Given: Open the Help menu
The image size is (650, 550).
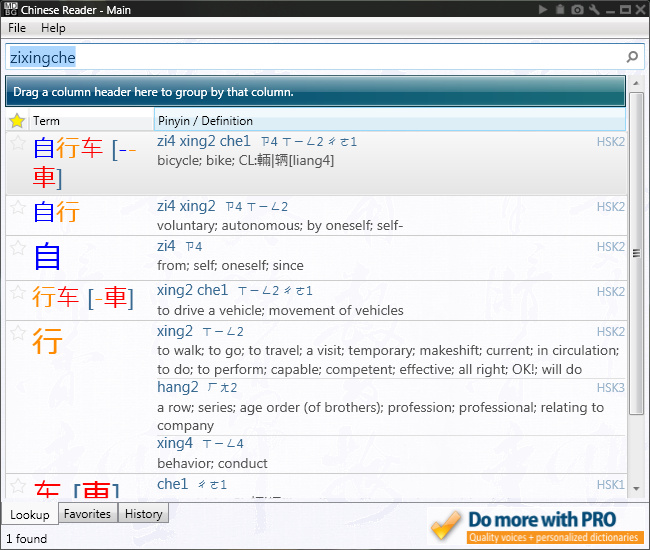Looking at the screenshot, I should tap(53, 28).
